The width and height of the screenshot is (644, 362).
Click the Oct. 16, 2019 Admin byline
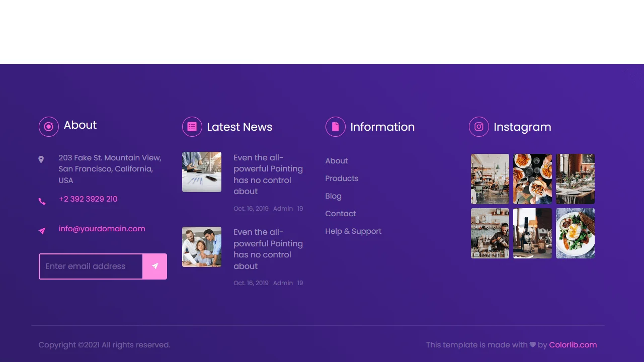pos(268,208)
